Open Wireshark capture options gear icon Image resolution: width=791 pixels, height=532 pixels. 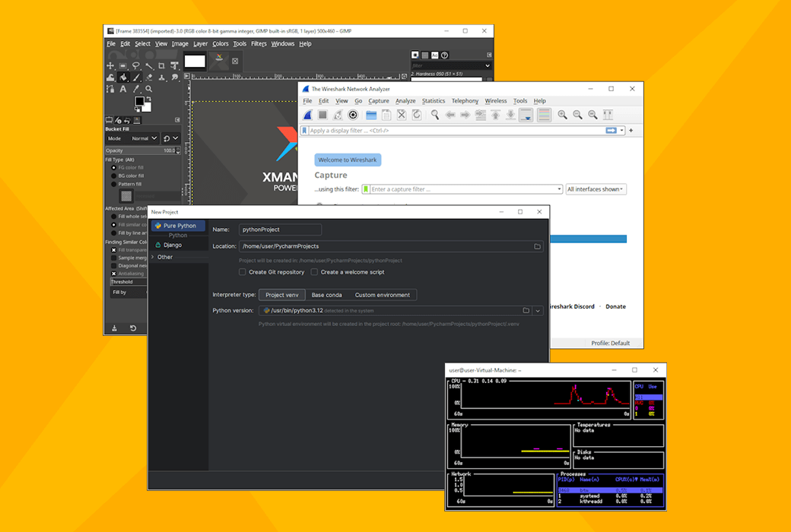[x=353, y=115]
